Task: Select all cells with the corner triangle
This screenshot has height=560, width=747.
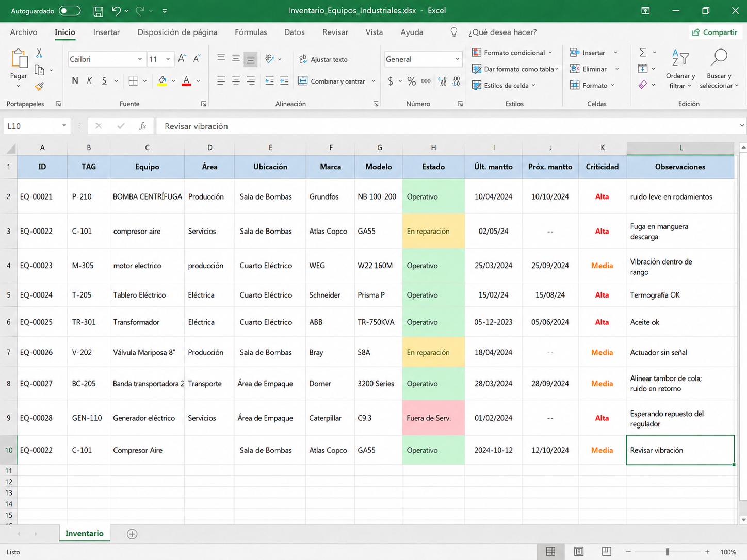Action: click(x=10, y=149)
